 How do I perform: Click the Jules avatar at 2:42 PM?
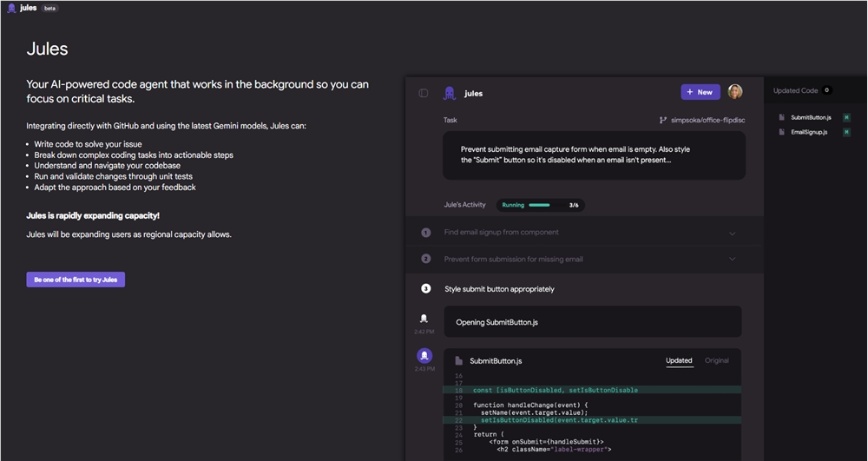click(x=424, y=319)
